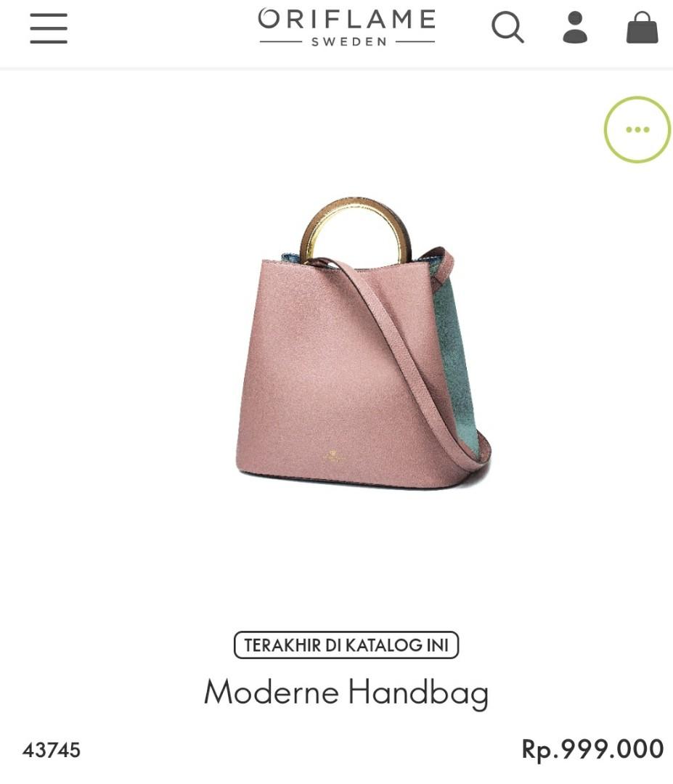The height and width of the screenshot is (784, 673).
Task: Open the user account profile icon
Action: coord(575,27)
